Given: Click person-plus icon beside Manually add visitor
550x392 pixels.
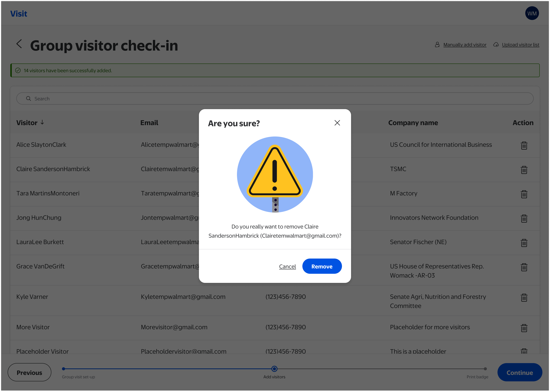Looking at the screenshot, I should (x=437, y=45).
